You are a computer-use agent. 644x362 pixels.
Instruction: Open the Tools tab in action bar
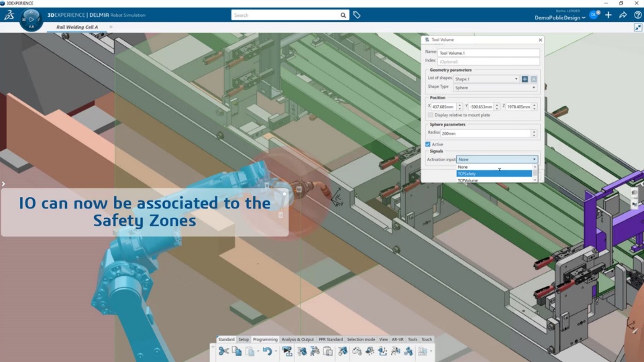413,339
